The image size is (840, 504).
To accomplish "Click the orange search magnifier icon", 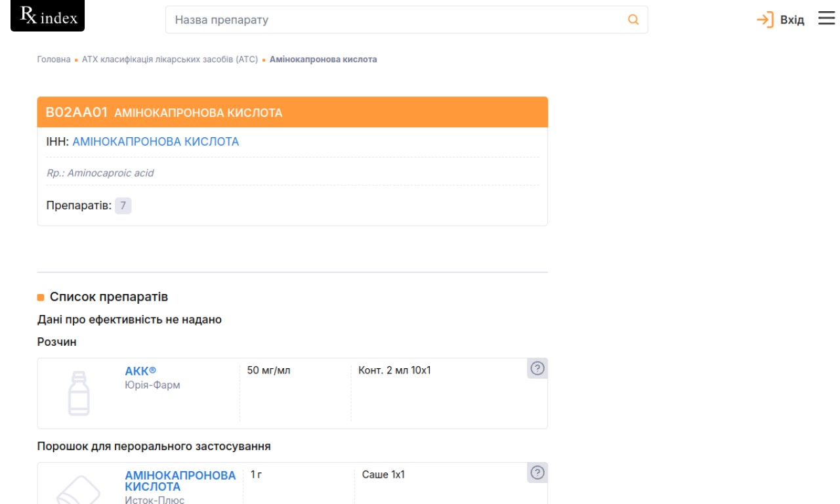I will pos(633,20).
